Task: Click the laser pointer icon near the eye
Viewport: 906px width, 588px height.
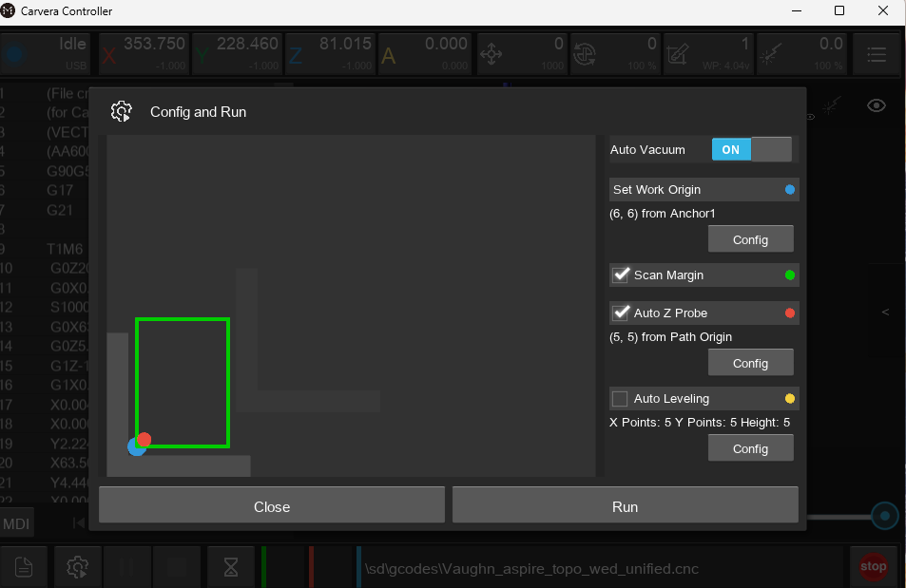Action: click(831, 106)
